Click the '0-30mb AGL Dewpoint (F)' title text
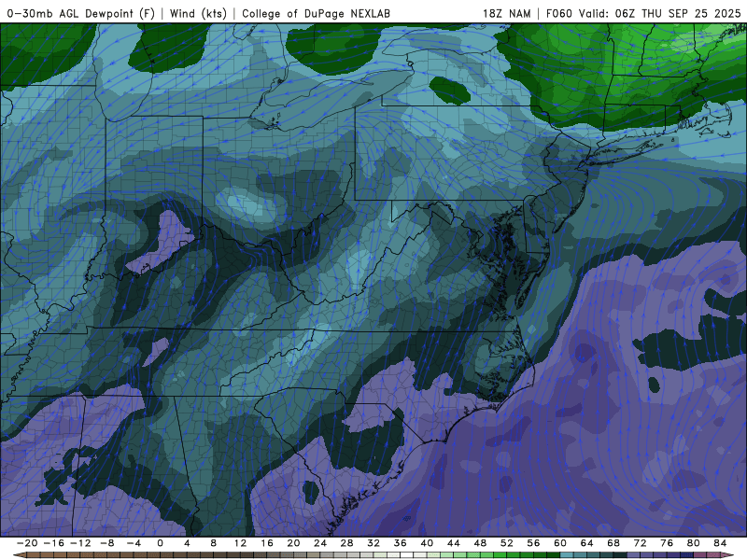Screen dimensions: 747x560 (x=80, y=13)
